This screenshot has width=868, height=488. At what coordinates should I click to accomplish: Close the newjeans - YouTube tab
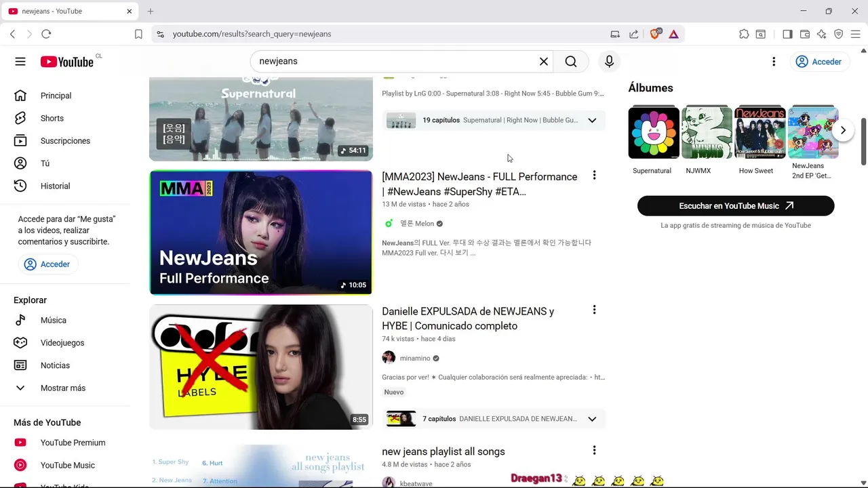130,12
